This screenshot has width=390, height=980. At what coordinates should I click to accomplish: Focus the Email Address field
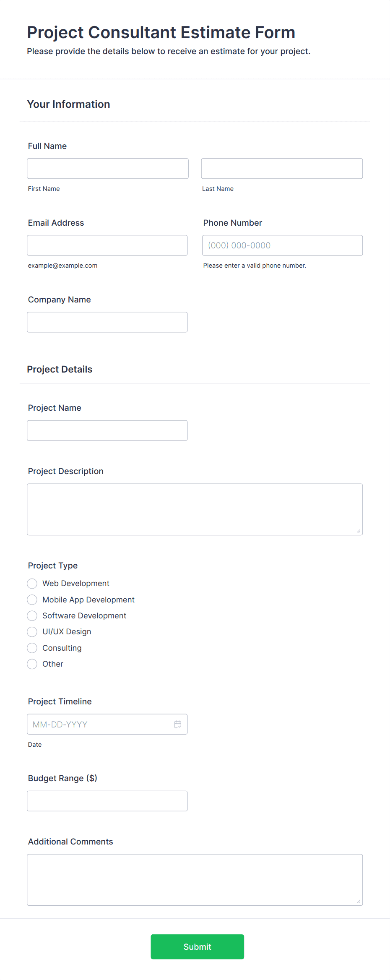[x=107, y=245]
